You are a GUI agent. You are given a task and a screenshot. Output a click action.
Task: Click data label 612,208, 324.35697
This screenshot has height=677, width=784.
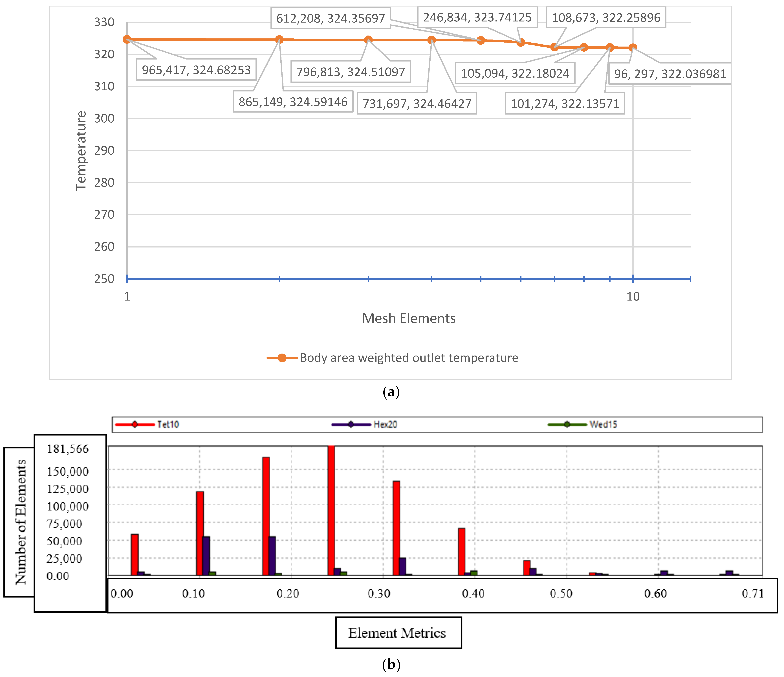coord(330,18)
